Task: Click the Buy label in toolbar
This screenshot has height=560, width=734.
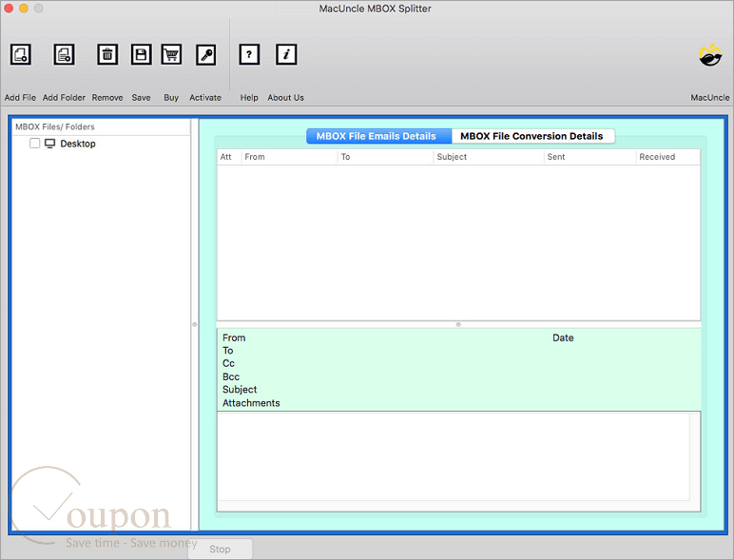Action: coord(171,97)
